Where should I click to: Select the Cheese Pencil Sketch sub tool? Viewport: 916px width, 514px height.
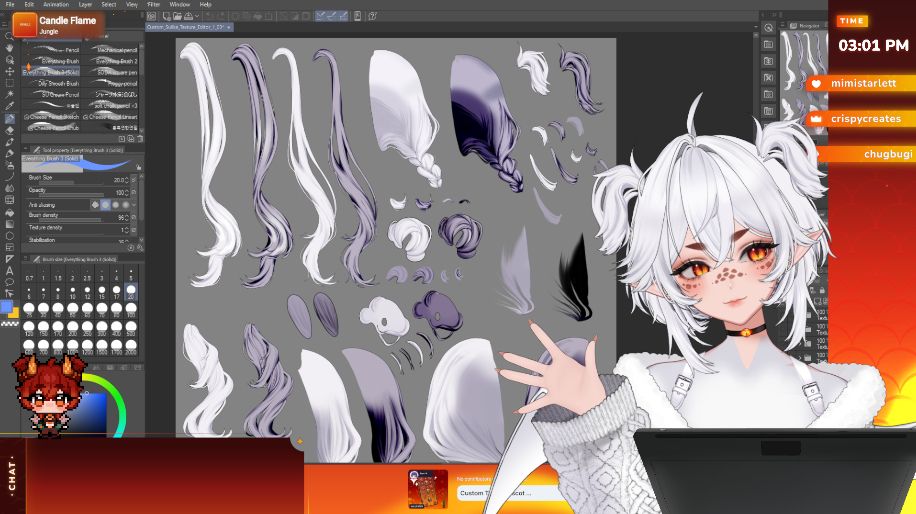[x=51, y=117]
